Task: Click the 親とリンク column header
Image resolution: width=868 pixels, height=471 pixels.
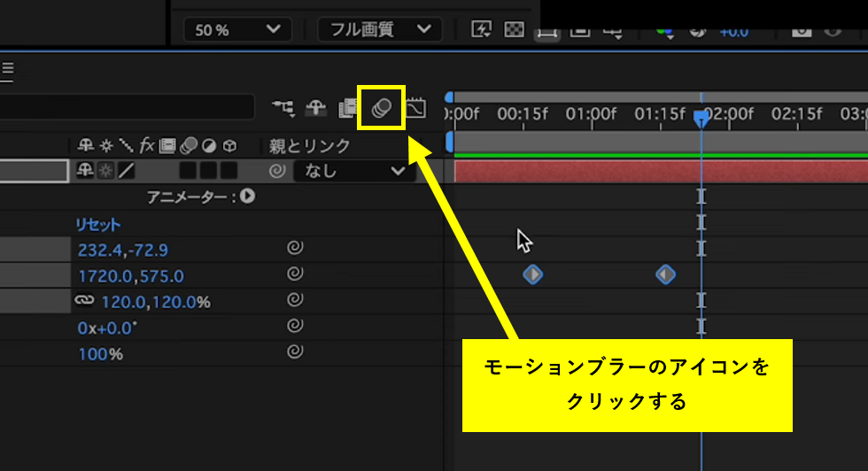Action: pyautogui.click(x=309, y=146)
